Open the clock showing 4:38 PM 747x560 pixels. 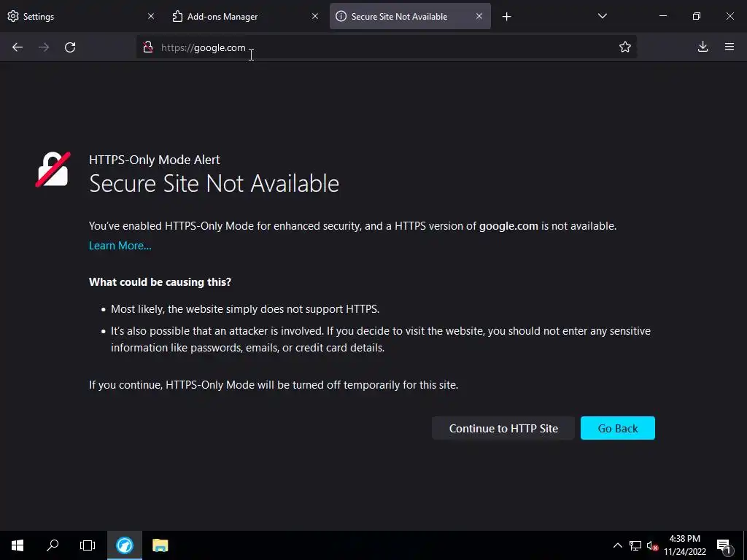pos(684,545)
